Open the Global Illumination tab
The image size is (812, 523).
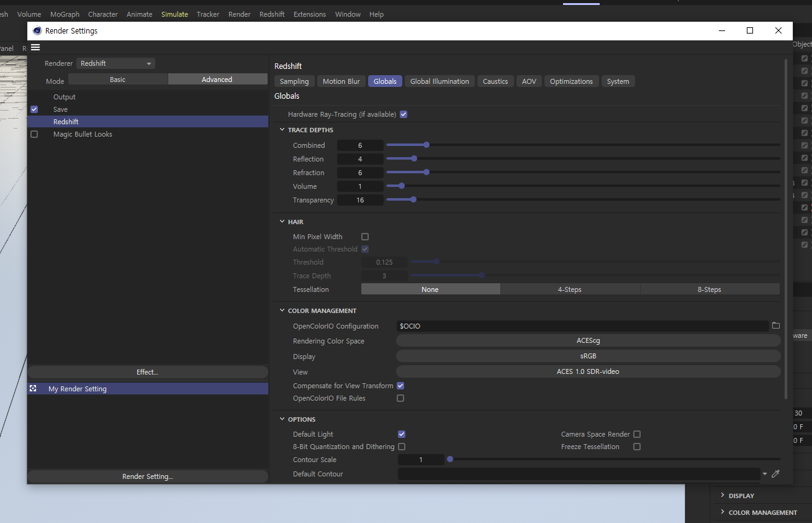pyautogui.click(x=440, y=81)
